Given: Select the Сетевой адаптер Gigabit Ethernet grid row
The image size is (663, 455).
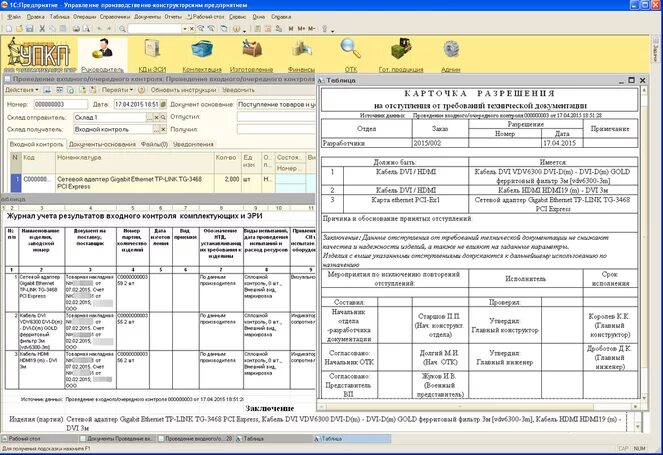Looking at the screenshot, I should (x=163, y=183).
